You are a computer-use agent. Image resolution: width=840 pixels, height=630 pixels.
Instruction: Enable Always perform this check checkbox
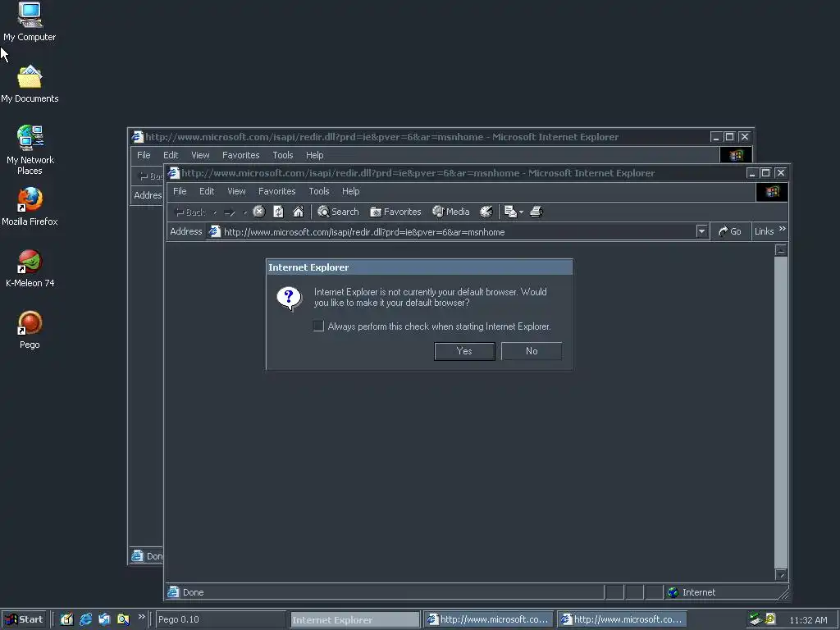coord(318,326)
